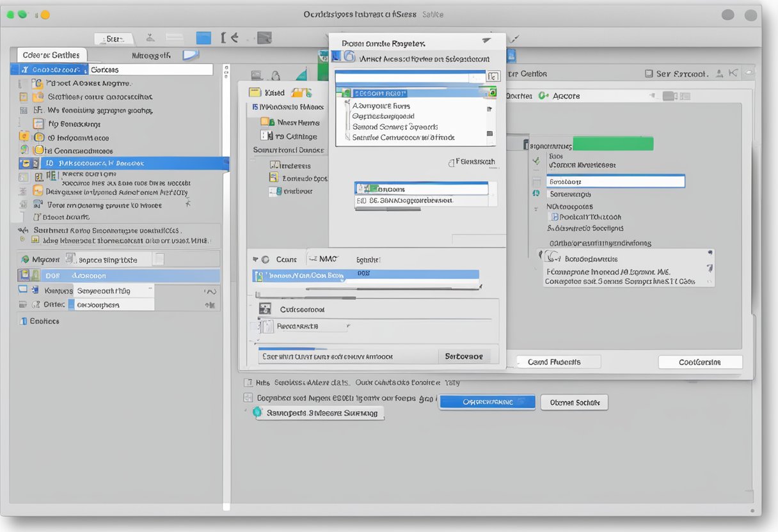Click the padlock icon above the Kaied panel
The width and height of the screenshot is (778, 532).
point(276,75)
